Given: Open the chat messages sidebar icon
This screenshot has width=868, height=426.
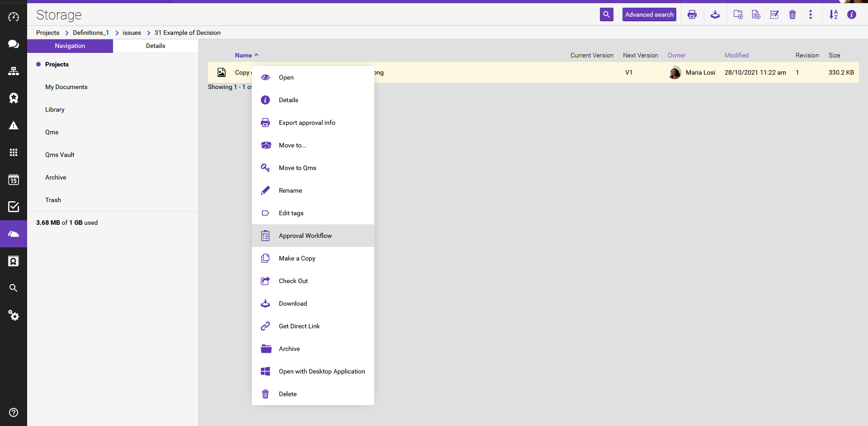Looking at the screenshot, I should (x=14, y=44).
